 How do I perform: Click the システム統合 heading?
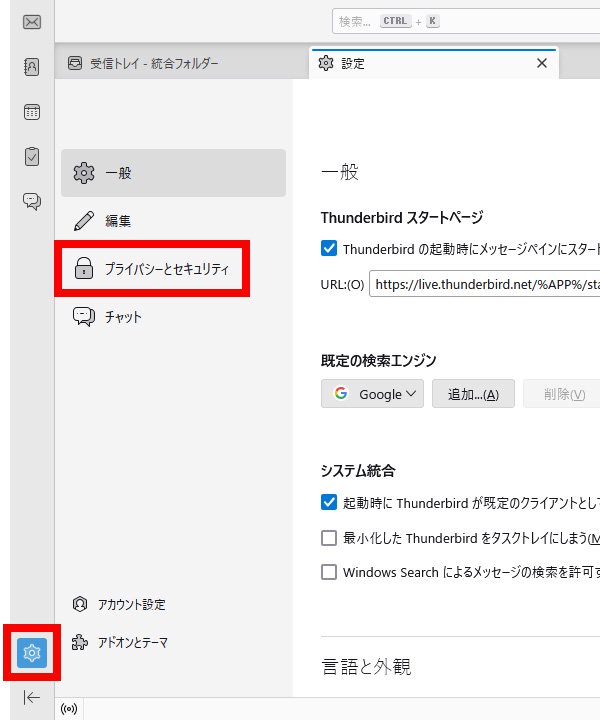tap(358, 471)
